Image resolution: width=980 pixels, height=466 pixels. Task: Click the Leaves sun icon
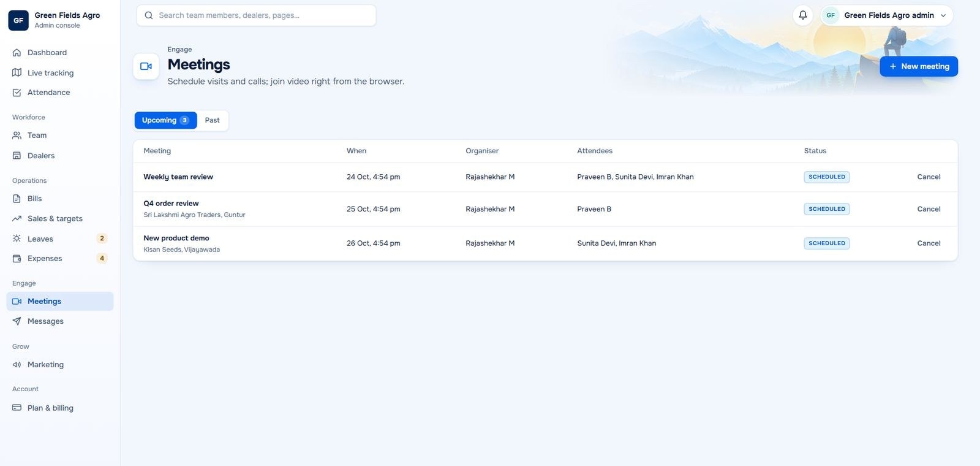[x=17, y=239]
